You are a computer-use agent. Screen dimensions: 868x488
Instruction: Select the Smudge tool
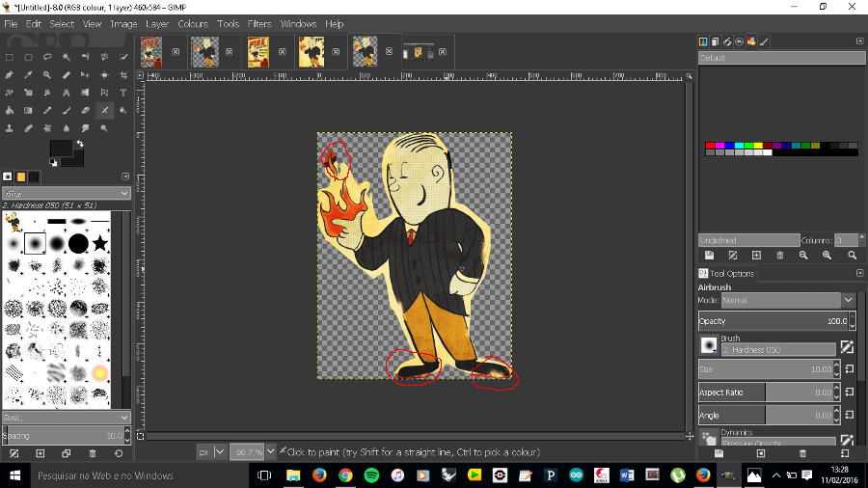[85, 128]
